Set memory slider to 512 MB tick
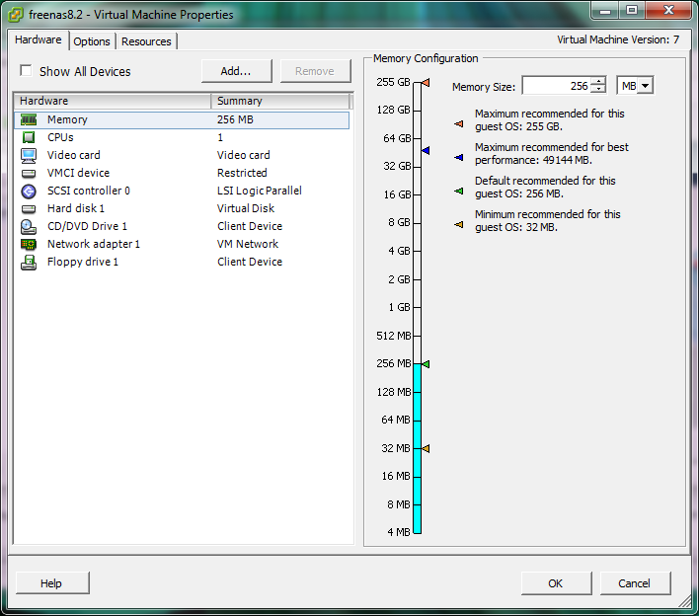Screen dimensions: 699x616 point(418,336)
